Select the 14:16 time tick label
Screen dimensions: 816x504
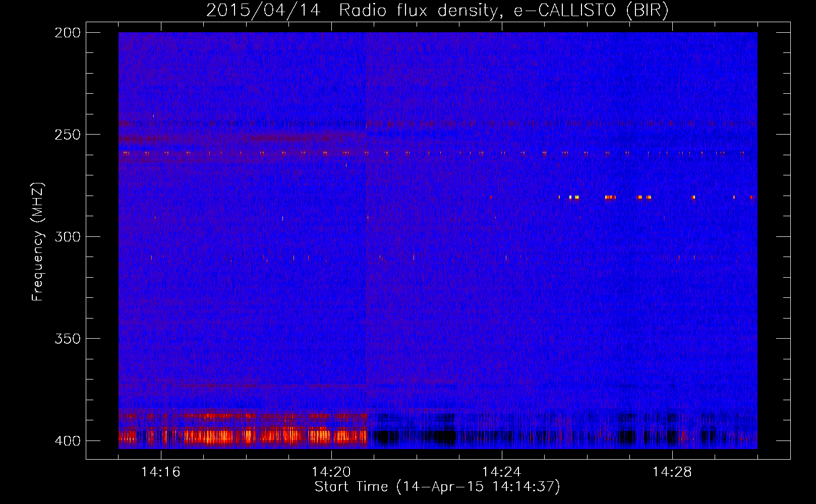pos(161,472)
